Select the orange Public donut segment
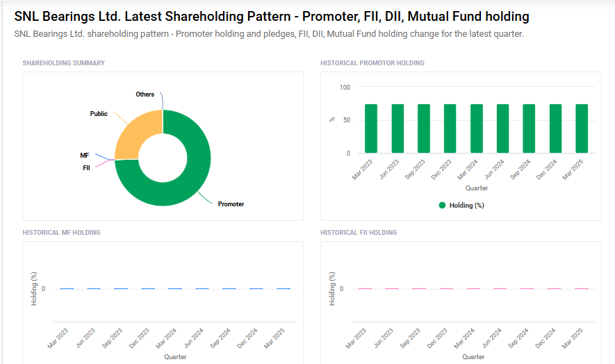615x364 pixels. (x=136, y=133)
